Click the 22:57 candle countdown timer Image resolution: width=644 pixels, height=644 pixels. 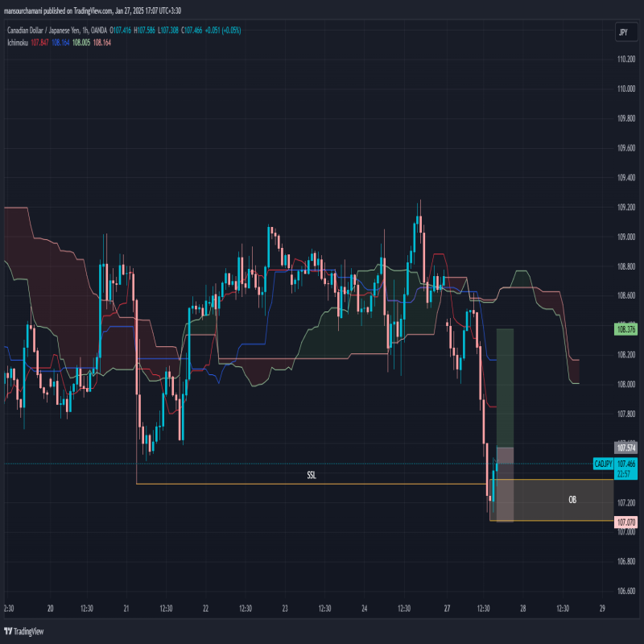tap(624, 474)
